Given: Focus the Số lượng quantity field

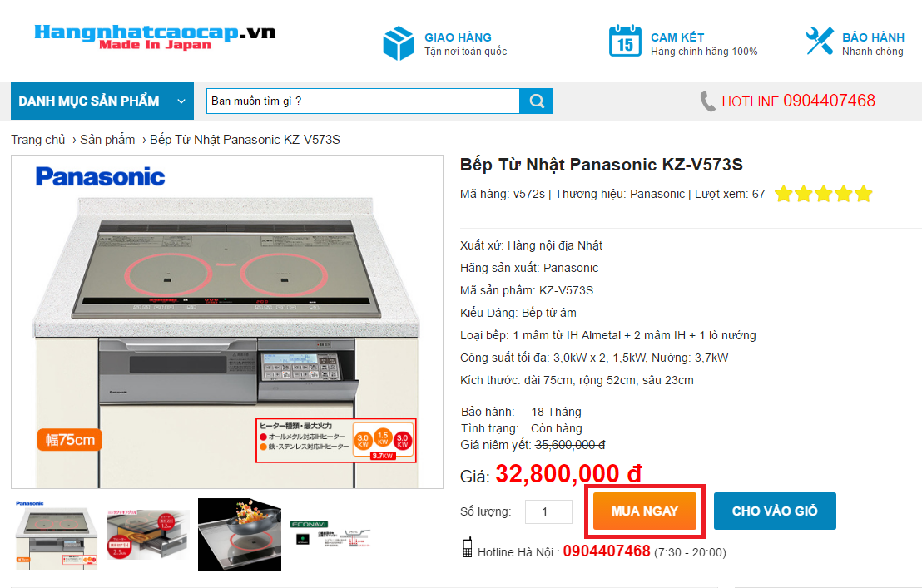Looking at the screenshot, I should [548, 511].
